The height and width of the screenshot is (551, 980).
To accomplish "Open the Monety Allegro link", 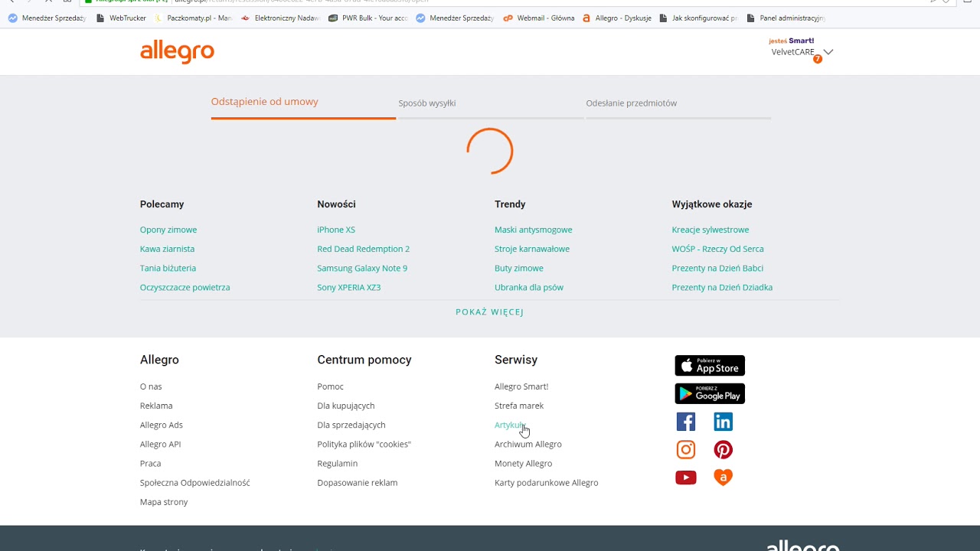I will pos(523,463).
